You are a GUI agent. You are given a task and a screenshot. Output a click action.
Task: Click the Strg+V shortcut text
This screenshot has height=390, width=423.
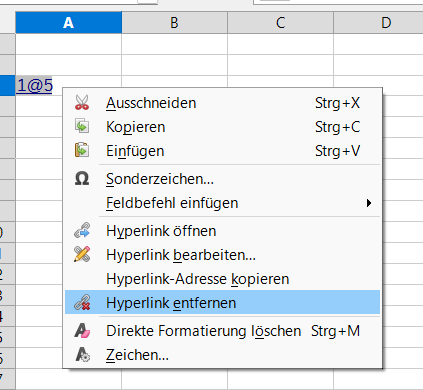[x=337, y=151]
